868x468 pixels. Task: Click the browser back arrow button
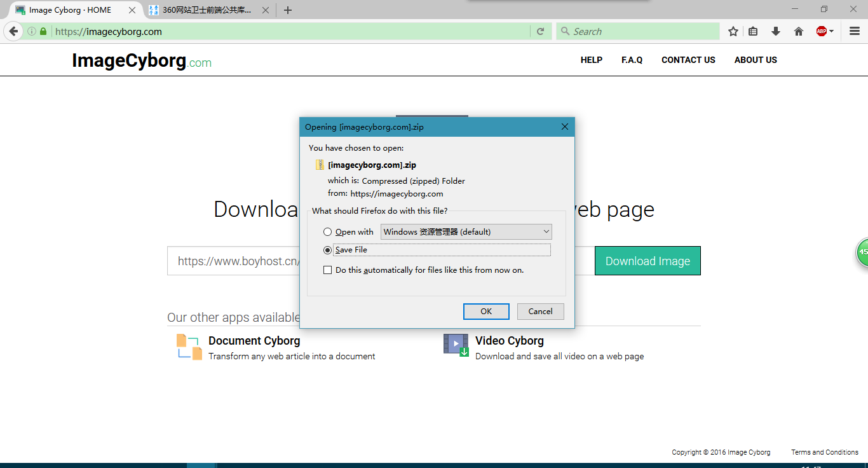click(x=13, y=31)
